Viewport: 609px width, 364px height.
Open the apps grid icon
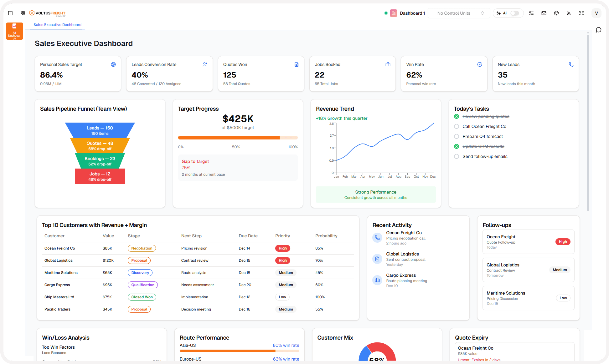click(x=23, y=13)
